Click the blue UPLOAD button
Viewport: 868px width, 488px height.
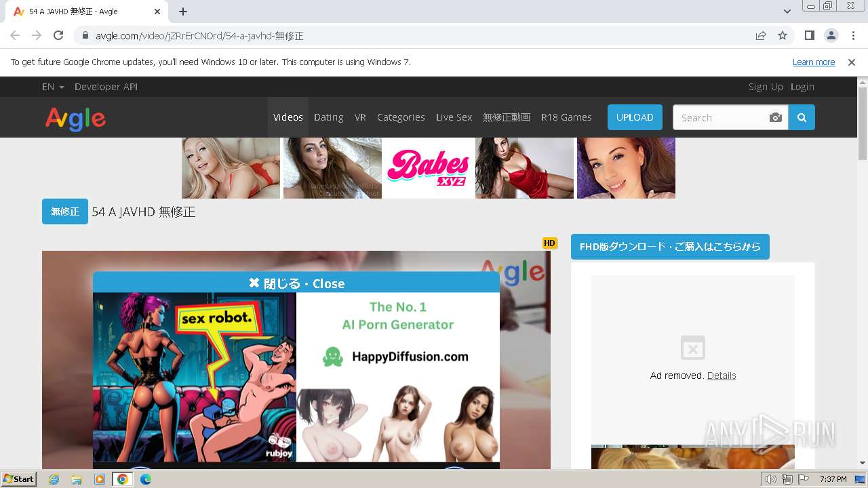635,117
